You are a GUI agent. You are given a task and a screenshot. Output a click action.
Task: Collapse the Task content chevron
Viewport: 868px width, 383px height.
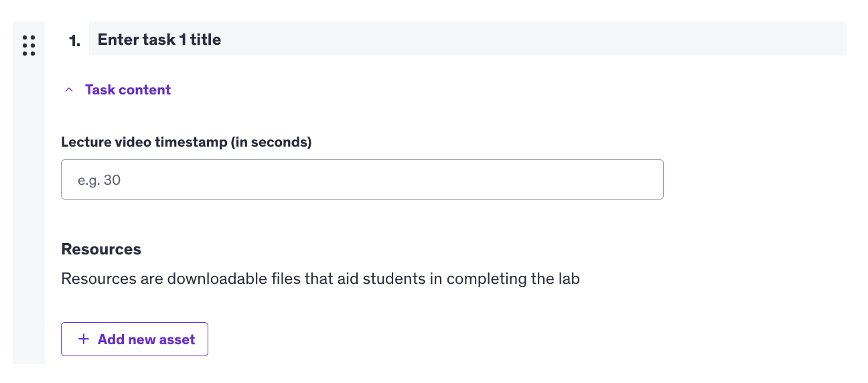tap(68, 90)
